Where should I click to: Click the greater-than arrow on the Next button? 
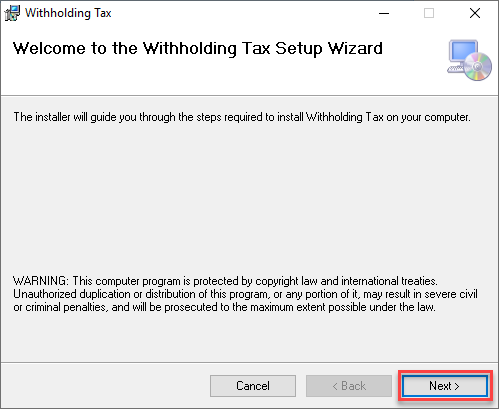[457, 386]
